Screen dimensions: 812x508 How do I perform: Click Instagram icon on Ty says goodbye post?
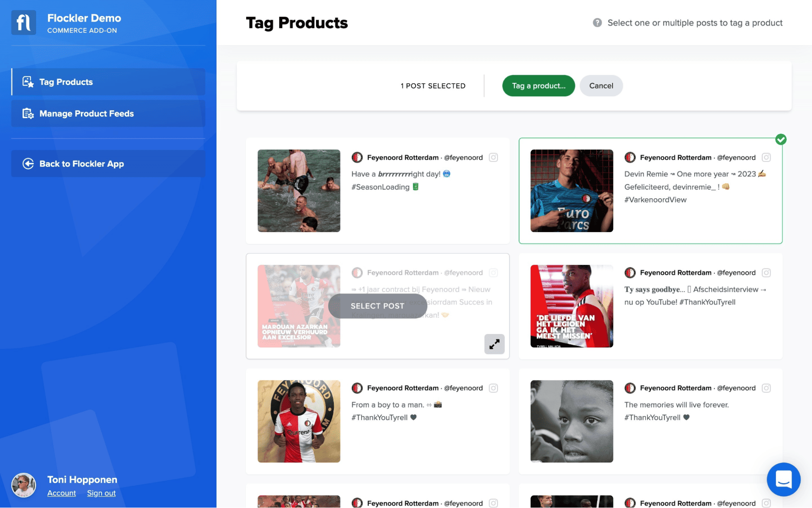click(766, 273)
